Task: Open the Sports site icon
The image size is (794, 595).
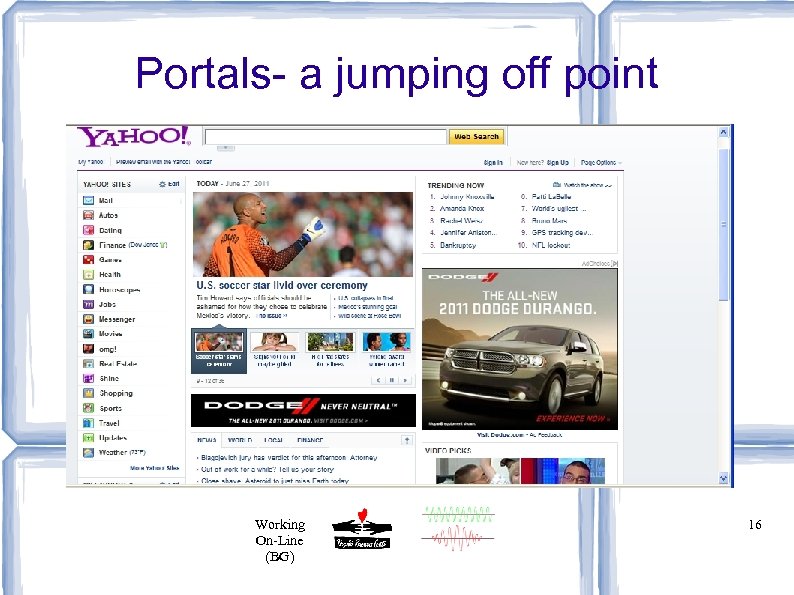Action: coord(89,408)
